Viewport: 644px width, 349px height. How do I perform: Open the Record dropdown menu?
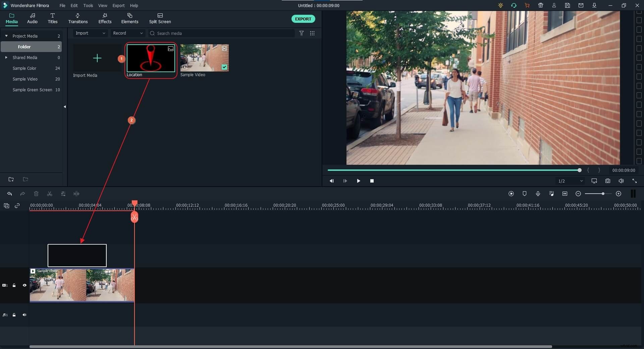(x=127, y=33)
